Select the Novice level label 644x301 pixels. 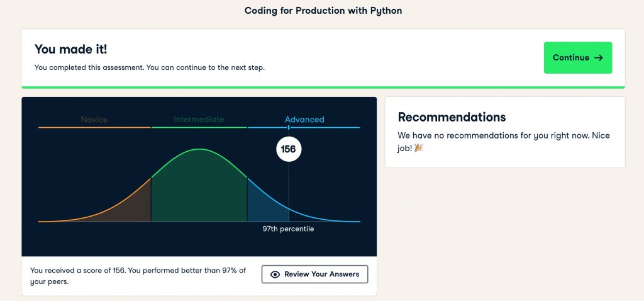click(x=94, y=119)
